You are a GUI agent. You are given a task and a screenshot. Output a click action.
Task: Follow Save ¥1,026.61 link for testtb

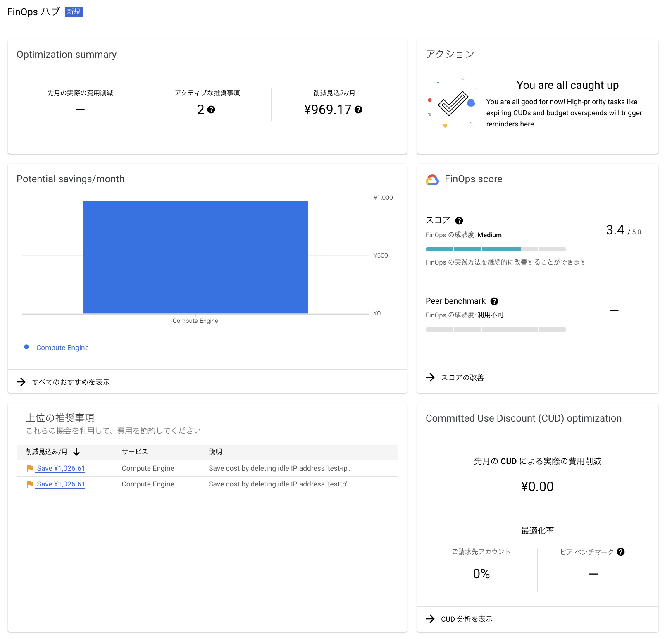pyautogui.click(x=60, y=484)
